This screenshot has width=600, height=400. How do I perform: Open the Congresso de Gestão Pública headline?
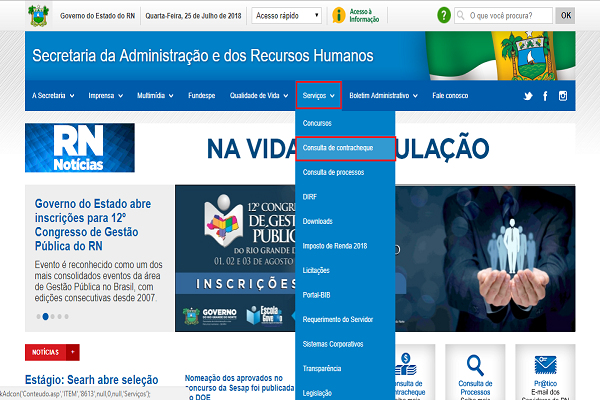93,225
